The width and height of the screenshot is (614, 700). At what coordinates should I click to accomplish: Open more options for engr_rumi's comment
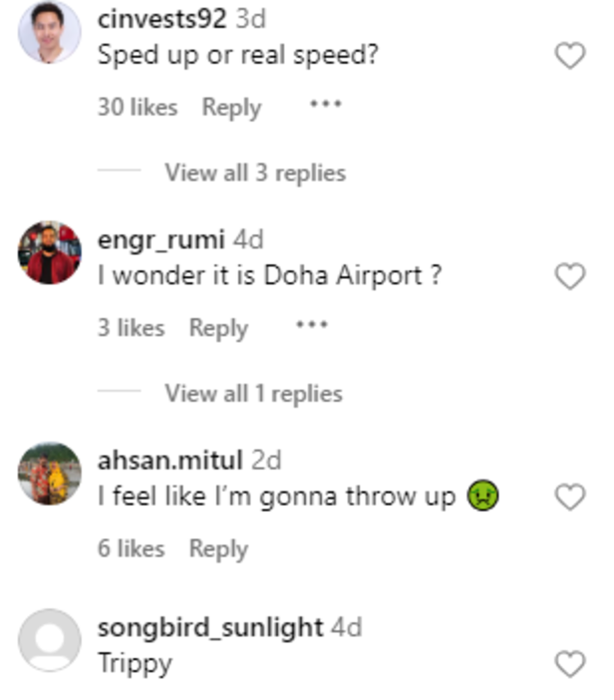tap(311, 325)
